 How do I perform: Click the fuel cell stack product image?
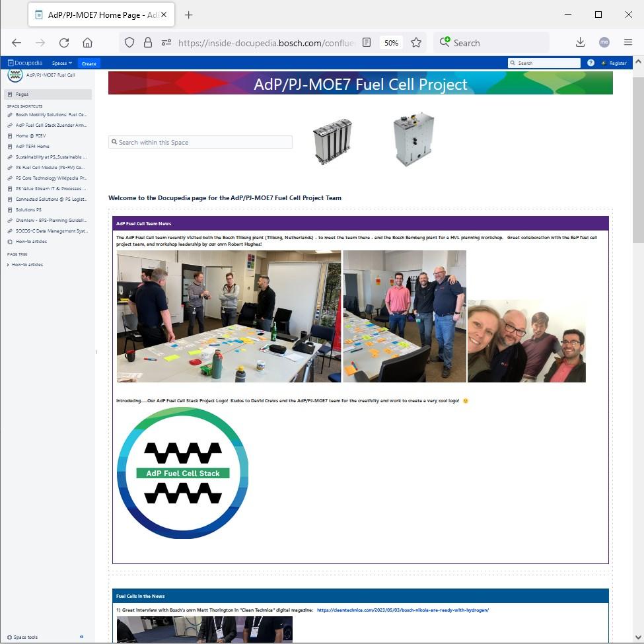click(333, 141)
